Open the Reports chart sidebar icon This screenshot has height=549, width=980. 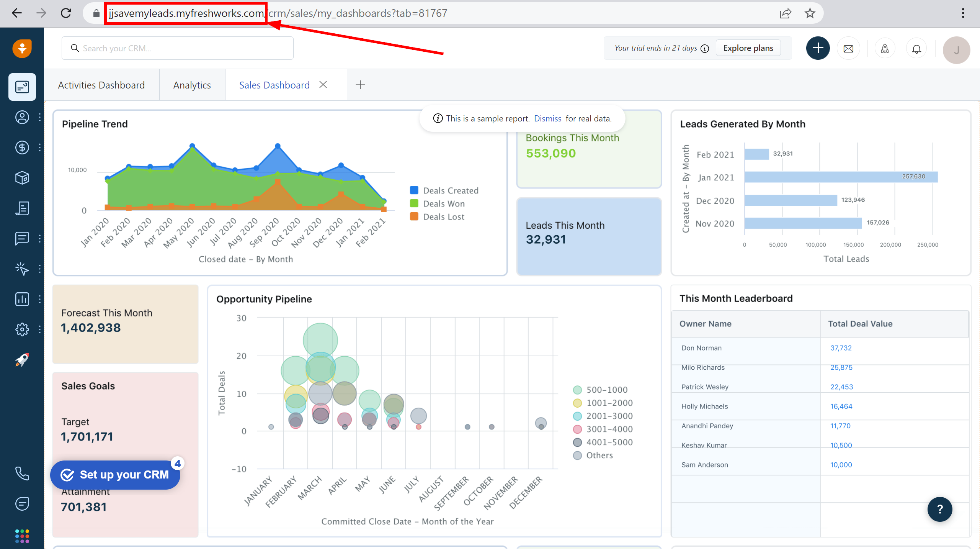click(x=22, y=299)
